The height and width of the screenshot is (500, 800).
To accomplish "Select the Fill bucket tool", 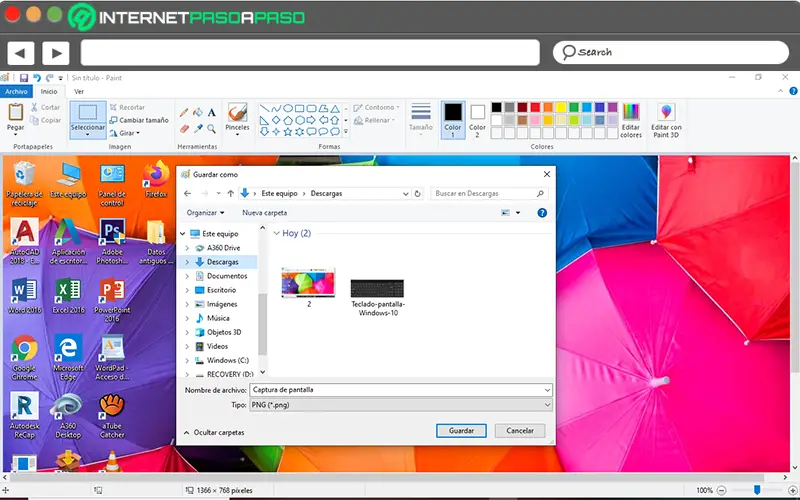I will click(198, 113).
